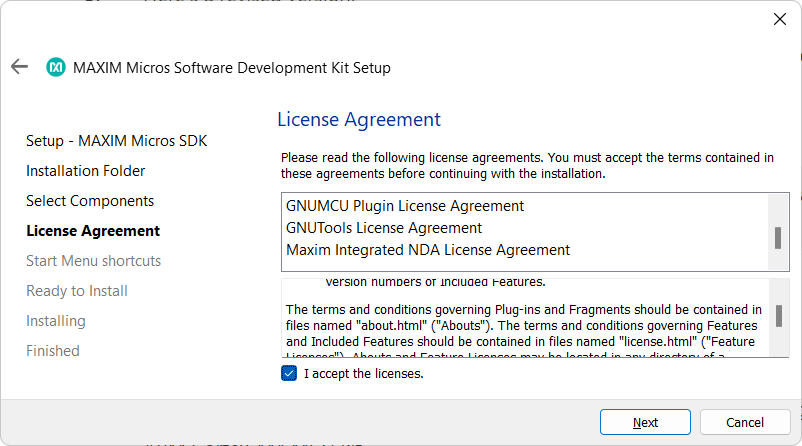Click the Finished step label
This screenshot has width=802, height=446.
click(x=53, y=351)
